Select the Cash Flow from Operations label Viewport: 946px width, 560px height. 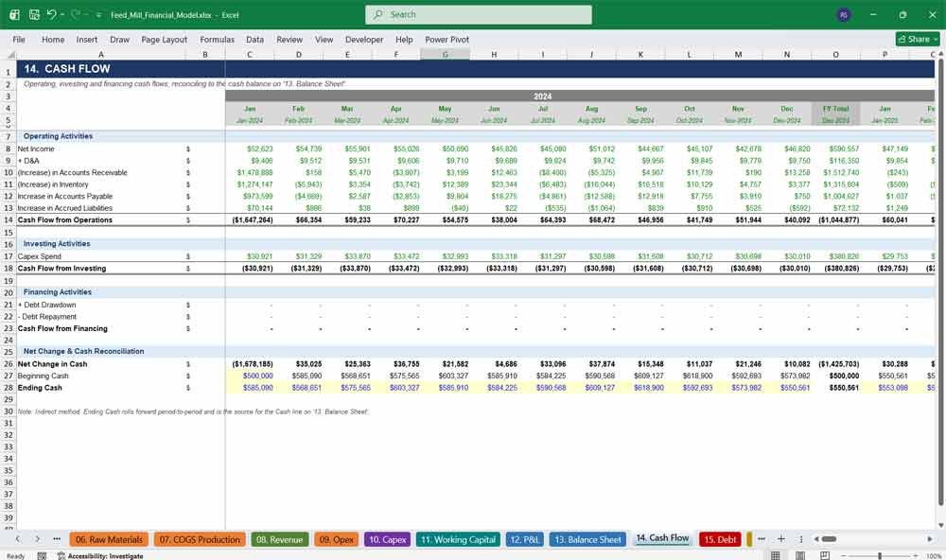pos(64,220)
